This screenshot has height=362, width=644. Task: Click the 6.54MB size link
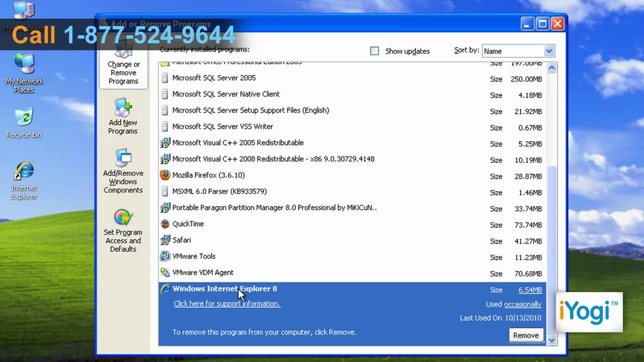530,290
